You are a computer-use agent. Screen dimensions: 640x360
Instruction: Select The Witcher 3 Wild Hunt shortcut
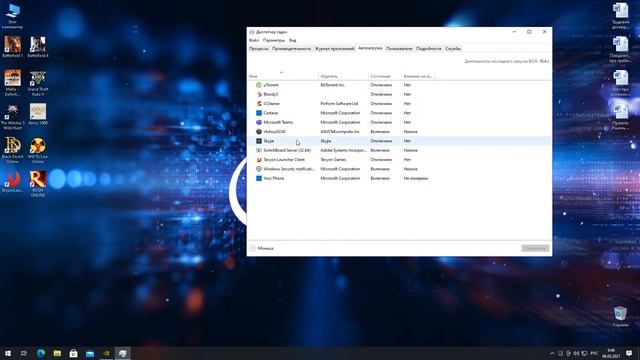point(13,117)
